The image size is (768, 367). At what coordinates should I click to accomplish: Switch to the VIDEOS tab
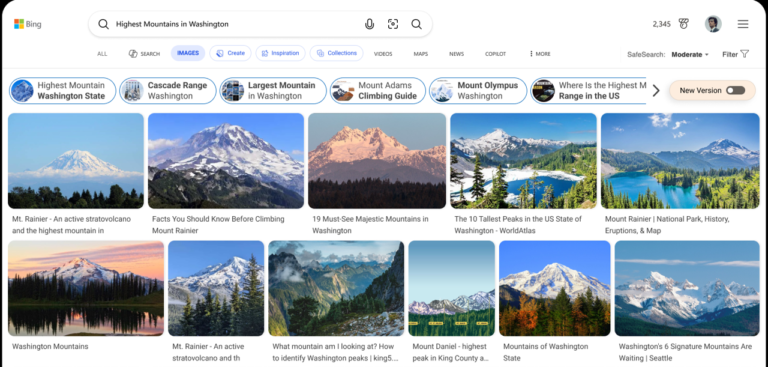point(383,54)
